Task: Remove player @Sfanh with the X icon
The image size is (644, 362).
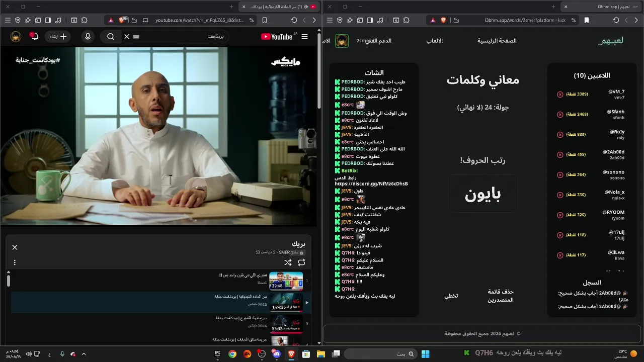Action: point(560,114)
